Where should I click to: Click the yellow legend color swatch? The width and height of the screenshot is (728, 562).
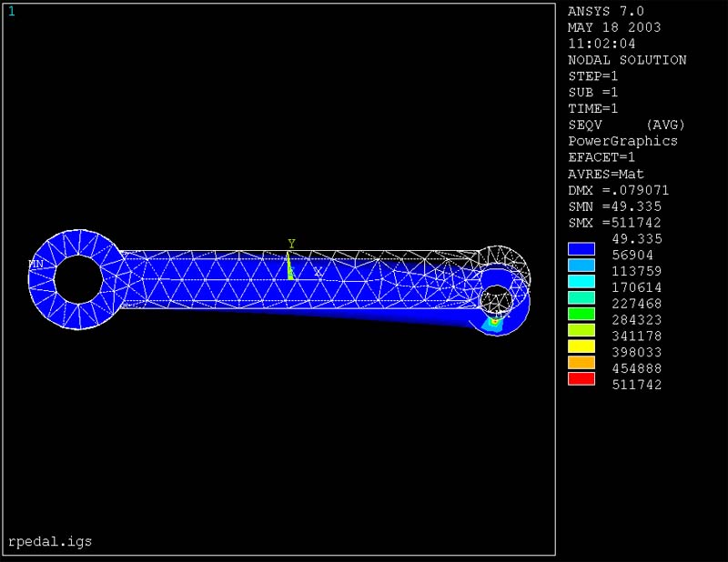(x=581, y=346)
